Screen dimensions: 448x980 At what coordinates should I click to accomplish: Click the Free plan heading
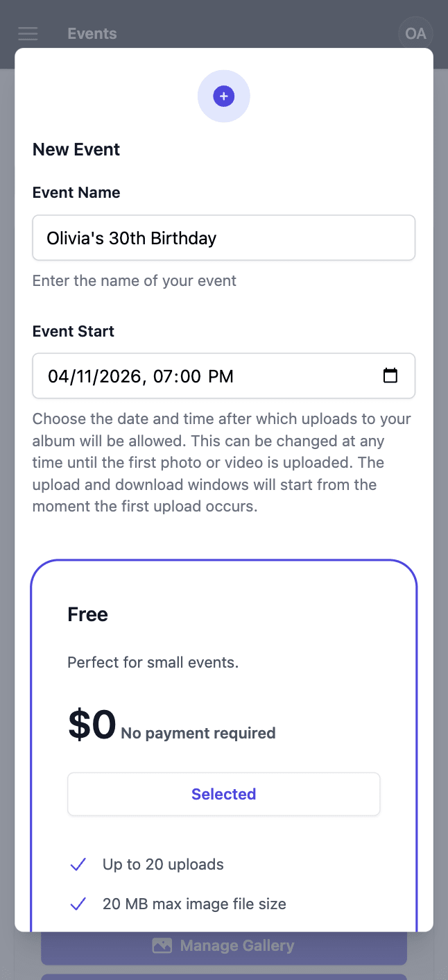87,614
